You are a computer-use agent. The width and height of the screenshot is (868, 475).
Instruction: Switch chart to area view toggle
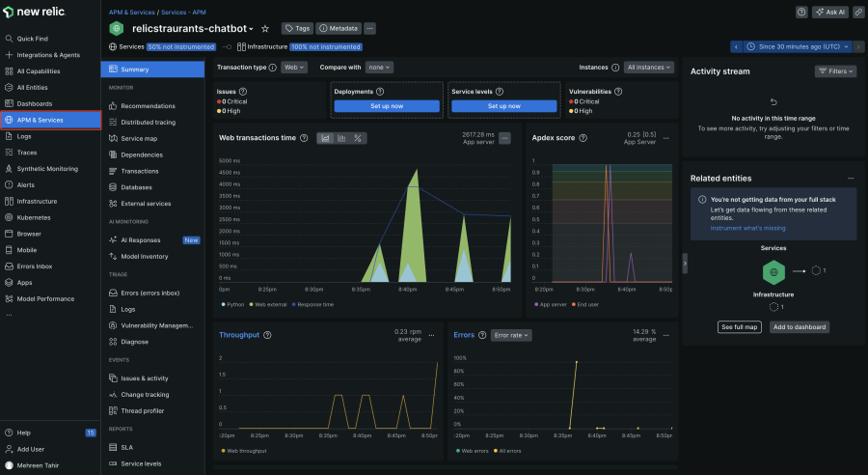coord(326,138)
